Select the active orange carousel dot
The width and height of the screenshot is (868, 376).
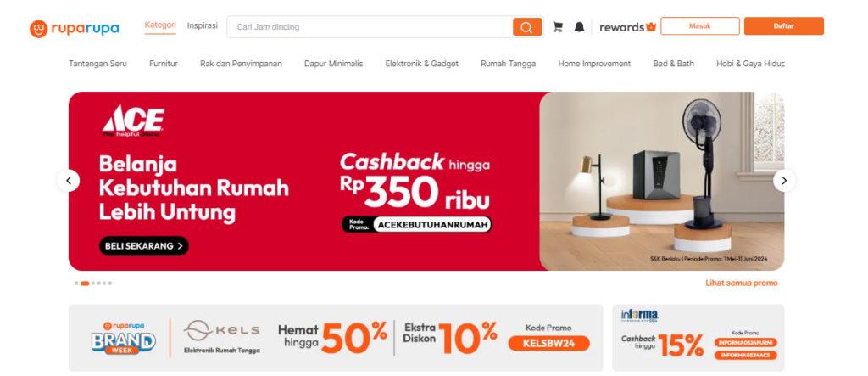tap(85, 283)
